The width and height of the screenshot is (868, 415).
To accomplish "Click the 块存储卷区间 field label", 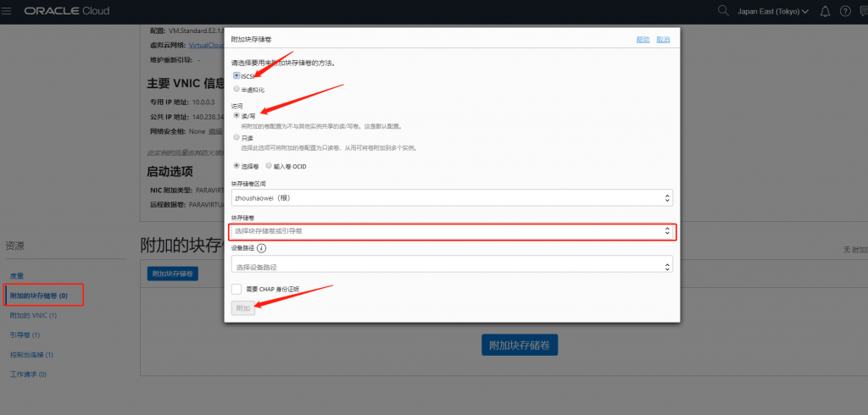I will (248, 183).
